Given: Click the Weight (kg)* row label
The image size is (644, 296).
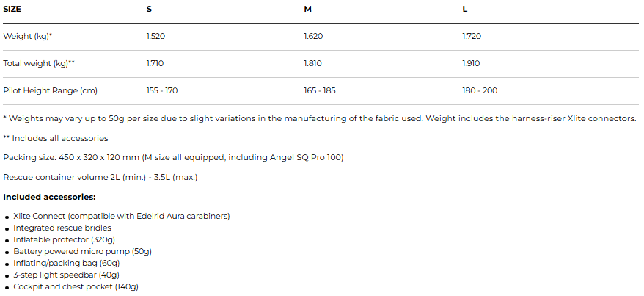Looking at the screenshot, I should pyautogui.click(x=28, y=36).
